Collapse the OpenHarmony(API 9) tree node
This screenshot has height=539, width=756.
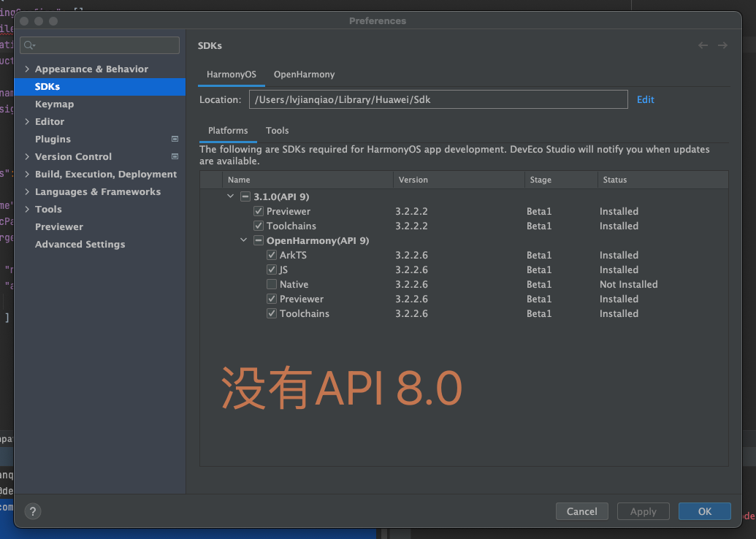(243, 240)
